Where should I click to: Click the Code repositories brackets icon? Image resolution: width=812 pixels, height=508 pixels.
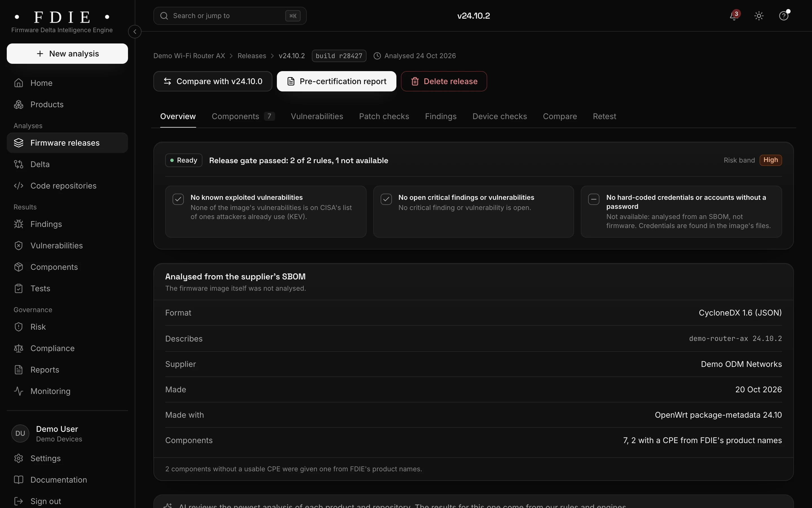(19, 185)
